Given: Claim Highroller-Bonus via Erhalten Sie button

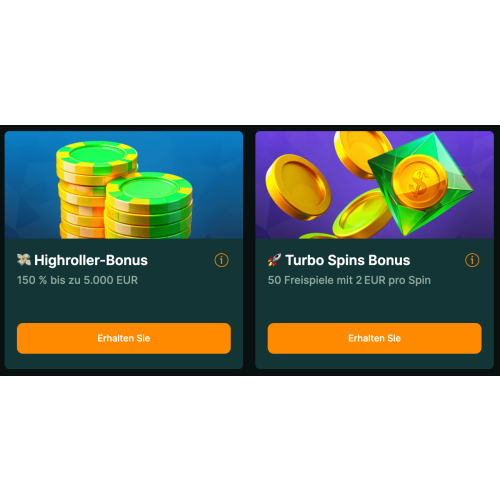Looking at the screenshot, I should pyautogui.click(x=124, y=338).
